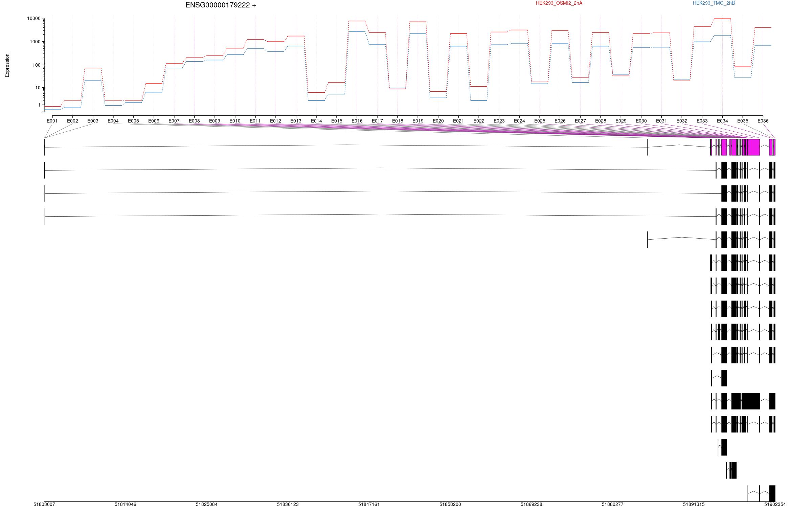Screen dimensions: 812x511
Task: Click exon bin label E001
Action: (x=52, y=121)
